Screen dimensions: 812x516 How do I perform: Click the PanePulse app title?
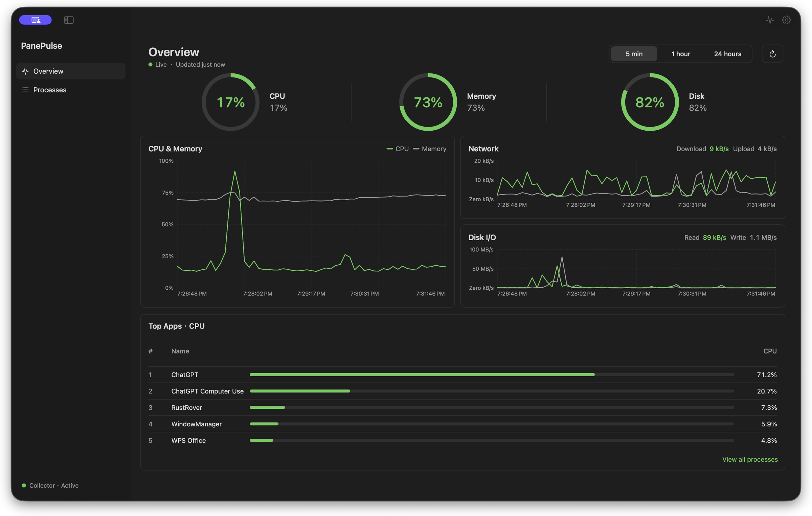point(42,46)
